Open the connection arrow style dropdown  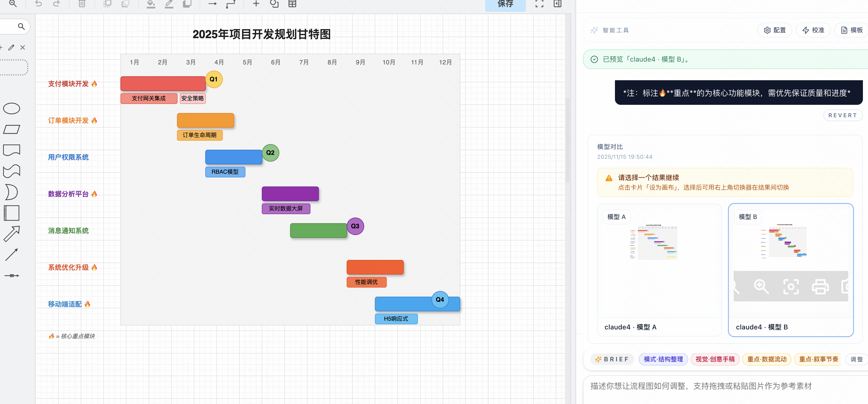click(x=212, y=4)
